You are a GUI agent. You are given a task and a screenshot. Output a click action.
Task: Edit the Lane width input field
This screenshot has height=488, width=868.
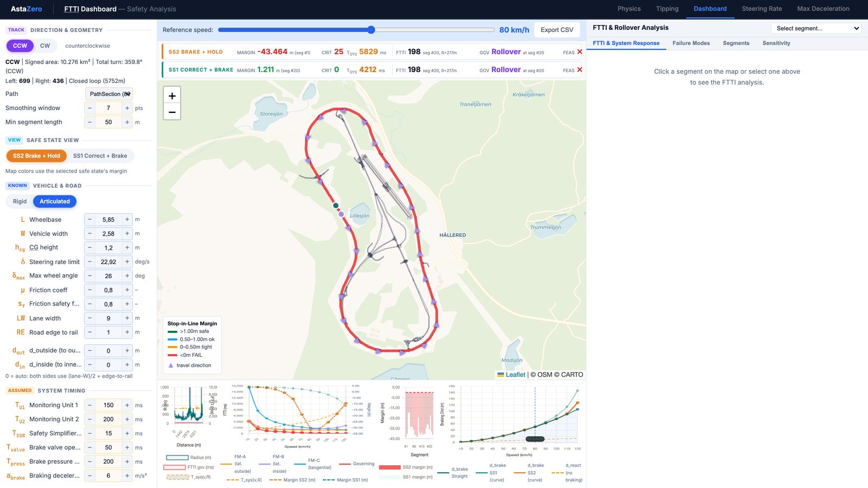[108, 318]
